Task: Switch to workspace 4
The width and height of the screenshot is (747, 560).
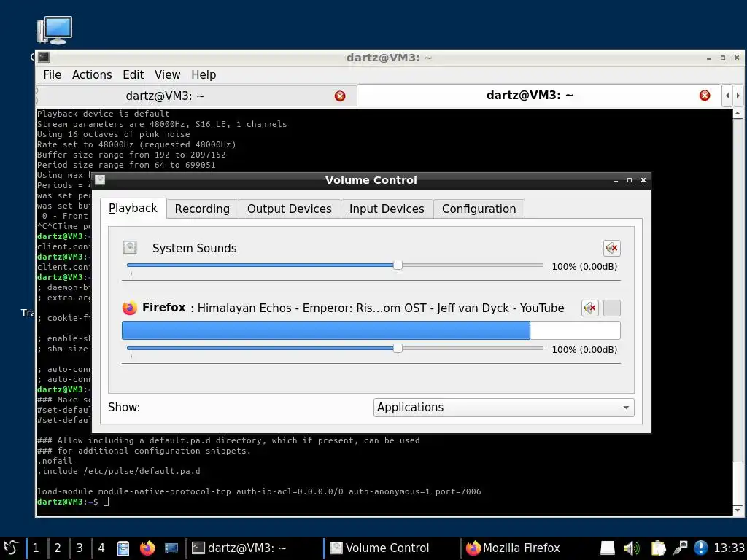Action: 101,548
